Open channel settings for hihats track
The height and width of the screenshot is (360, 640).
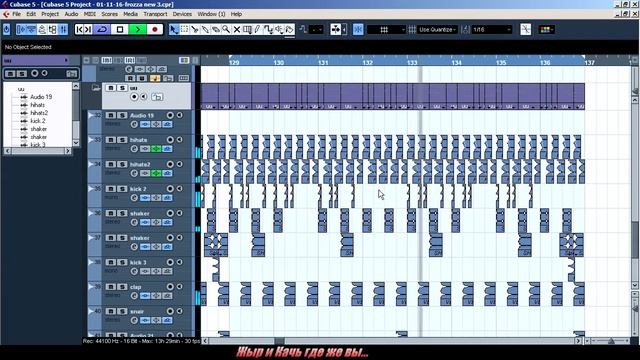[x=134, y=149]
